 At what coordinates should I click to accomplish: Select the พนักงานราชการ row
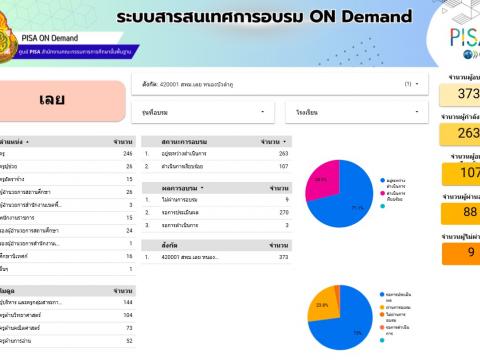click(67, 218)
